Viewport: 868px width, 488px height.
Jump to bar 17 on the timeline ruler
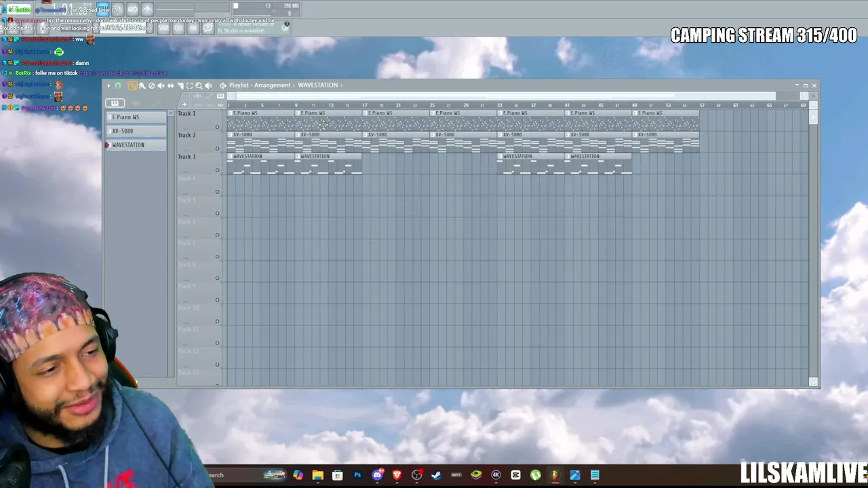click(x=364, y=105)
